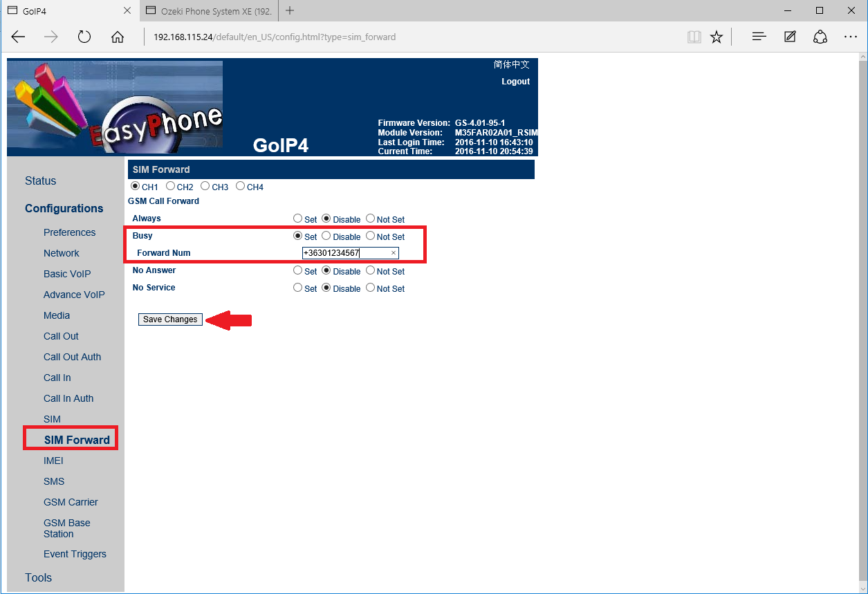This screenshot has height=594, width=868.
Task: Open the Advance VoIP page
Action: (x=74, y=295)
